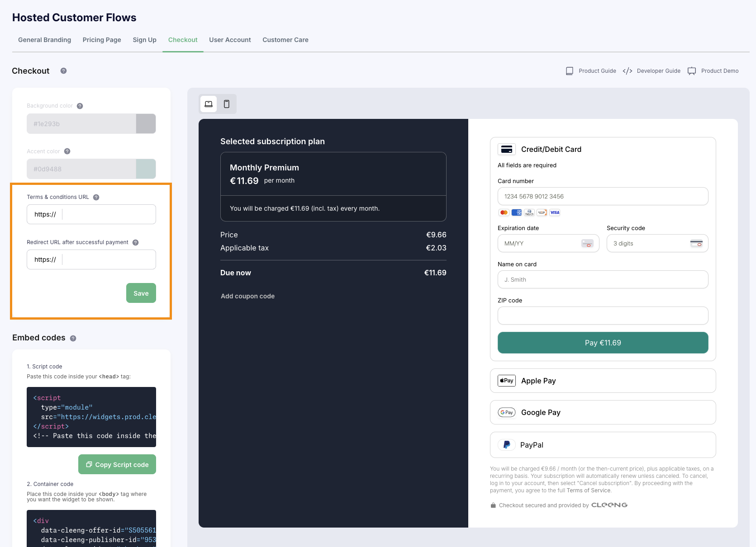Screen dimensions: 756x547
Task: Click the Developer Guide code icon
Action: pyautogui.click(x=628, y=71)
